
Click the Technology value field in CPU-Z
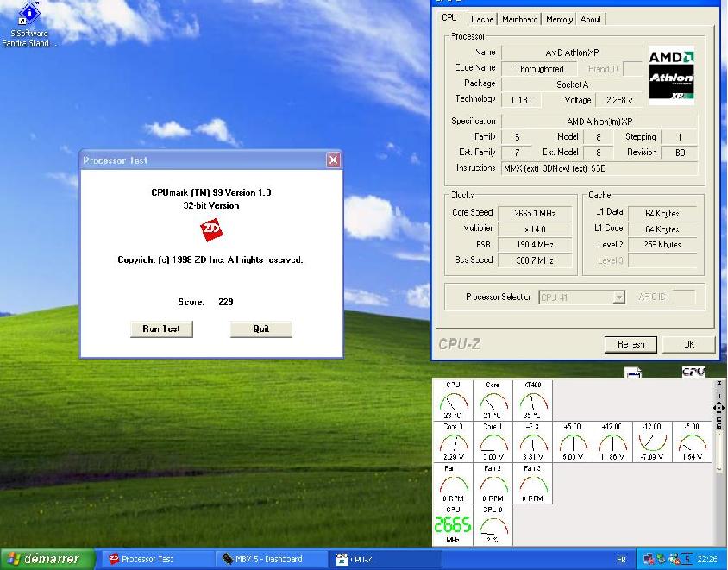(x=521, y=100)
